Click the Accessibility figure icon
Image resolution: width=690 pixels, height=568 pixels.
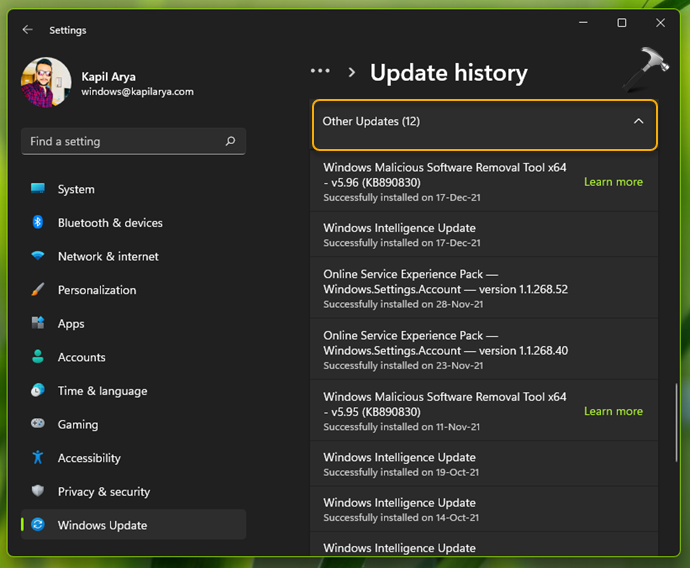[38, 458]
